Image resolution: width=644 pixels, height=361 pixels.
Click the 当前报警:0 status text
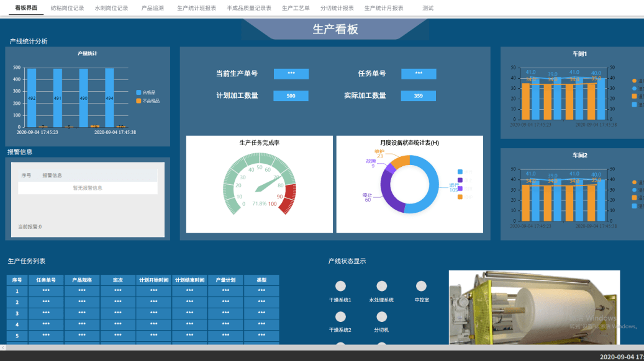tap(30, 226)
